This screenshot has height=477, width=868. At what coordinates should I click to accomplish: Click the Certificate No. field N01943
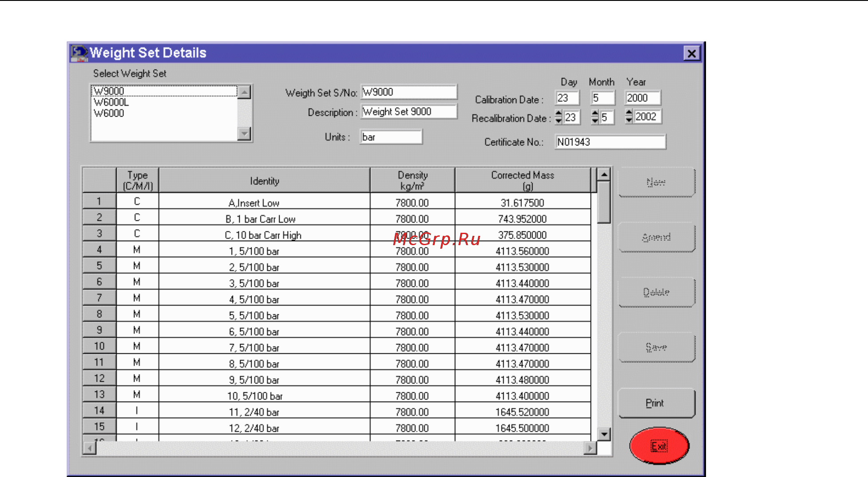[610, 142]
